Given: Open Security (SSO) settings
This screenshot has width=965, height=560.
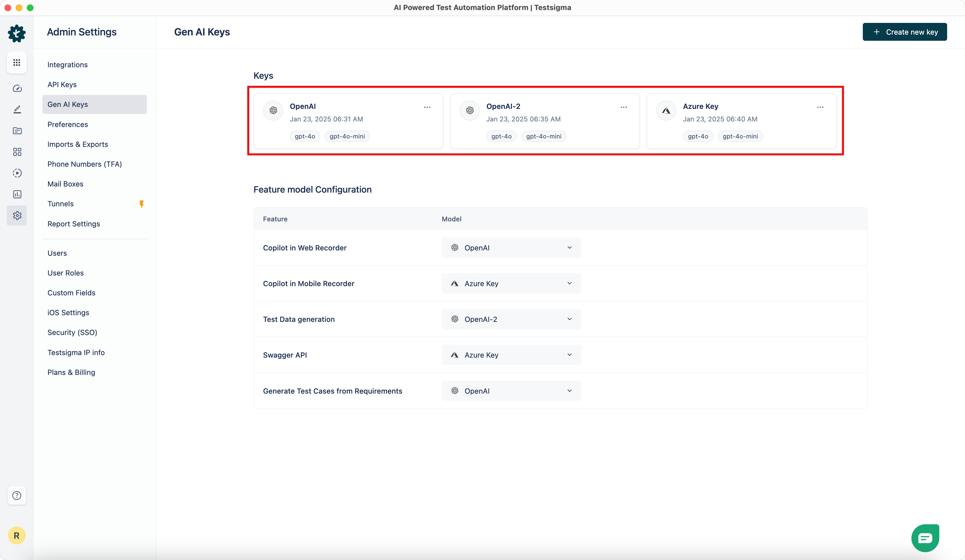Looking at the screenshot, I should pyautogui.click(x=72, y=332).
